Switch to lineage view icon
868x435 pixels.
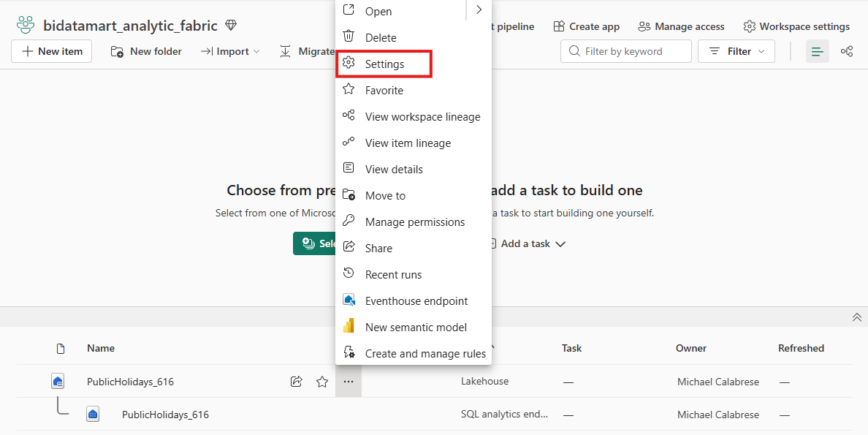click(846, 51)
